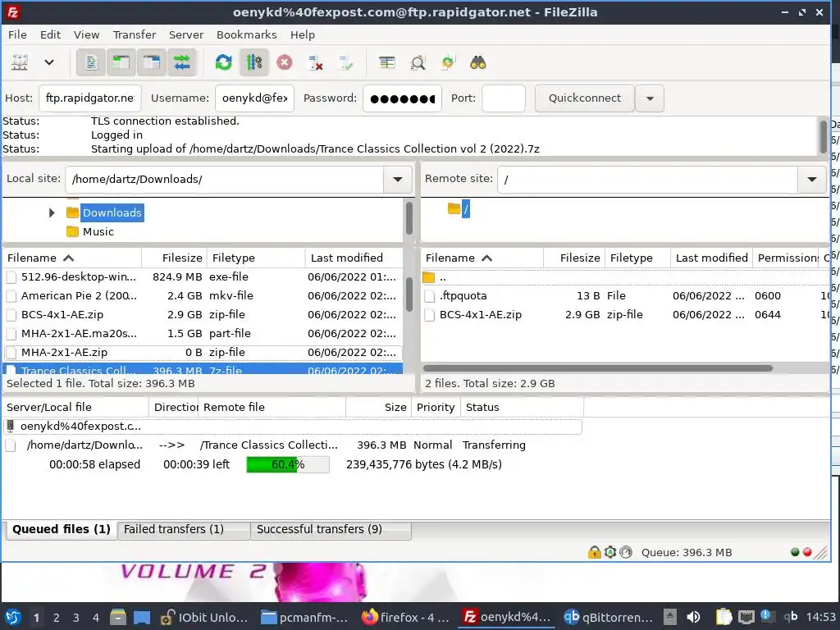840x630 pixels.
Task: Toggle synchronized browsing
Action: coord(448,62)
